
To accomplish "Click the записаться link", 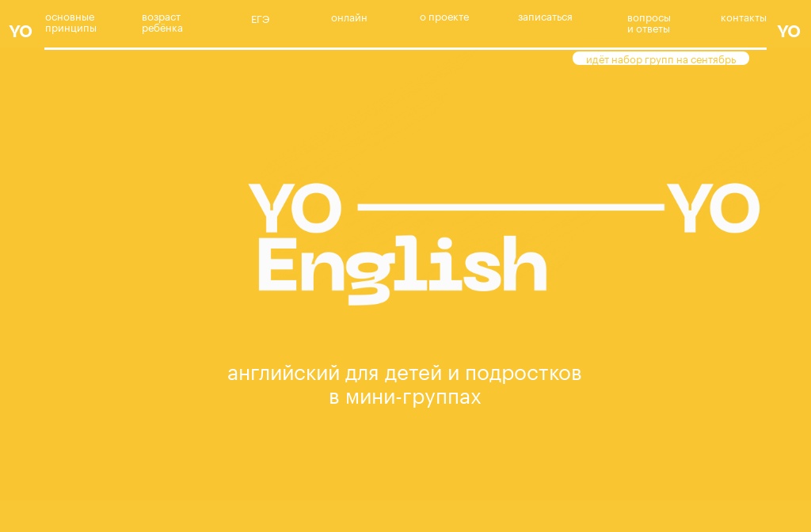I will 545,17.
